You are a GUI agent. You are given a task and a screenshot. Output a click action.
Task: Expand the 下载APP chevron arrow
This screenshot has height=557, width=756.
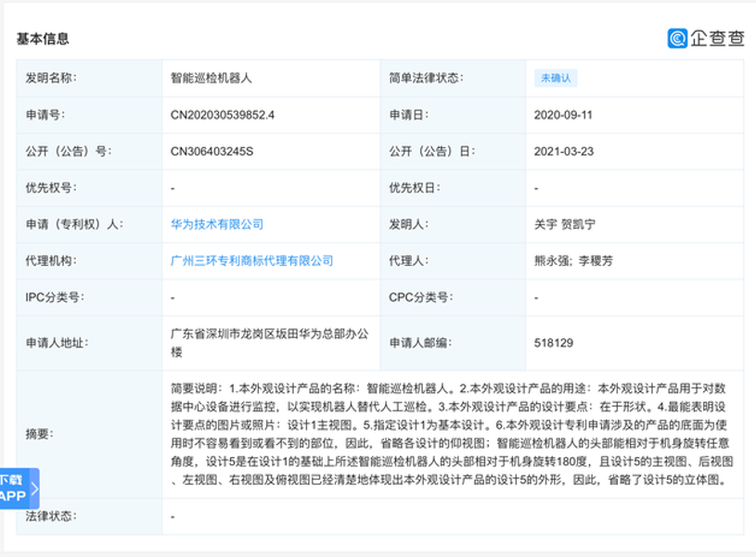(34, 488)
